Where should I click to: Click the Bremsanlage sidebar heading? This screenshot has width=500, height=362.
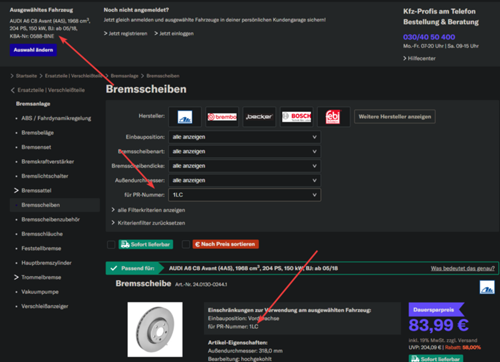(33, 104)
